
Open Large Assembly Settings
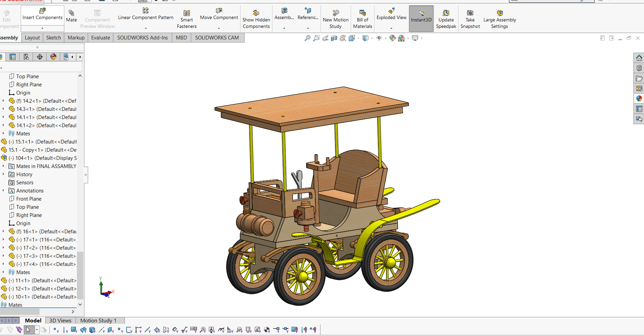click(x=499, y=13)
